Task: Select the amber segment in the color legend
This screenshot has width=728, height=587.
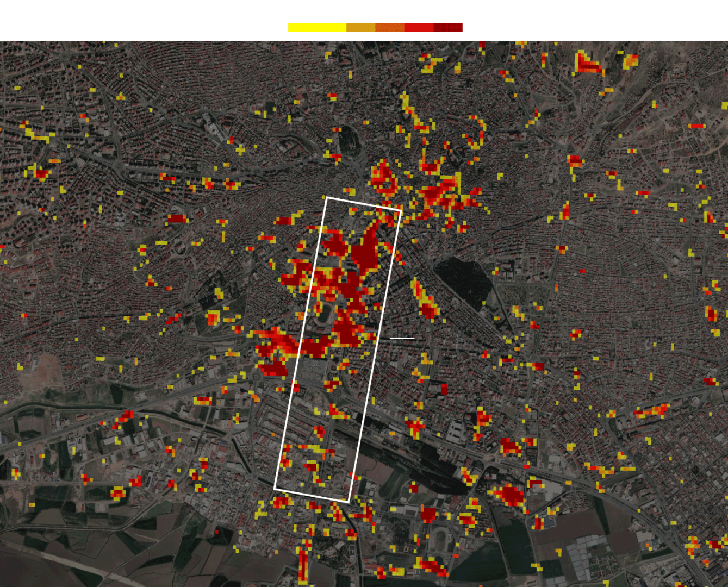Action: coord(360,28)
